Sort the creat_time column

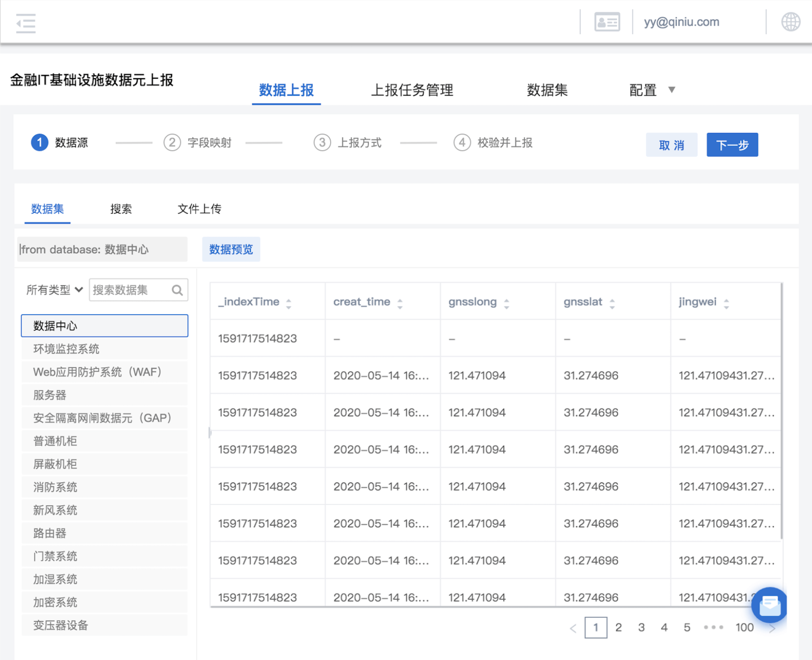click(x=400, y=302)
